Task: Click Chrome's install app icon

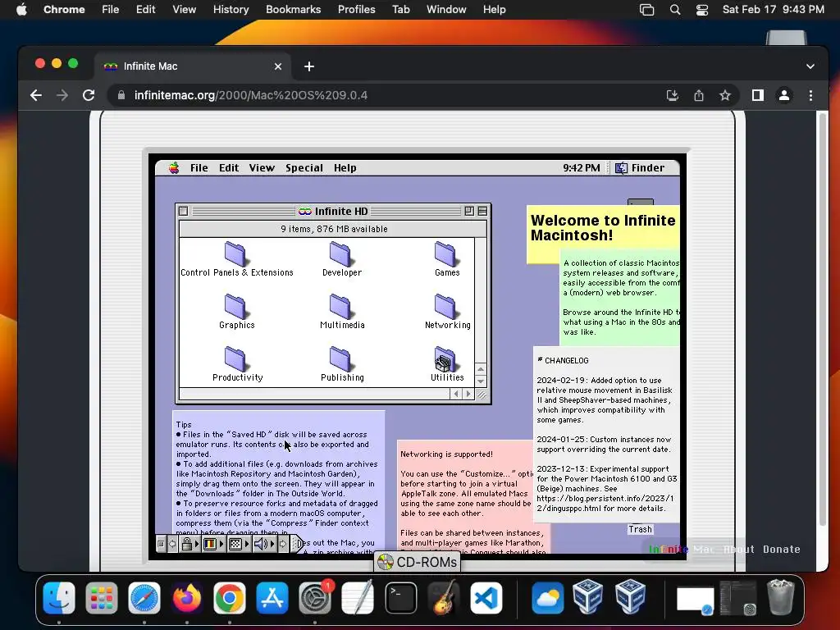Action: [x=673, y=95]
